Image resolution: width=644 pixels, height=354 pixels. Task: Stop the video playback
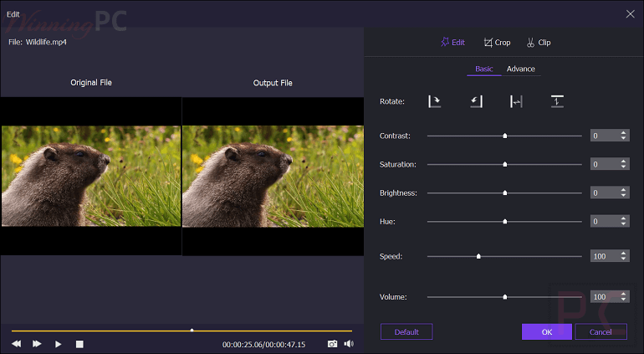(x=79, y=344)
